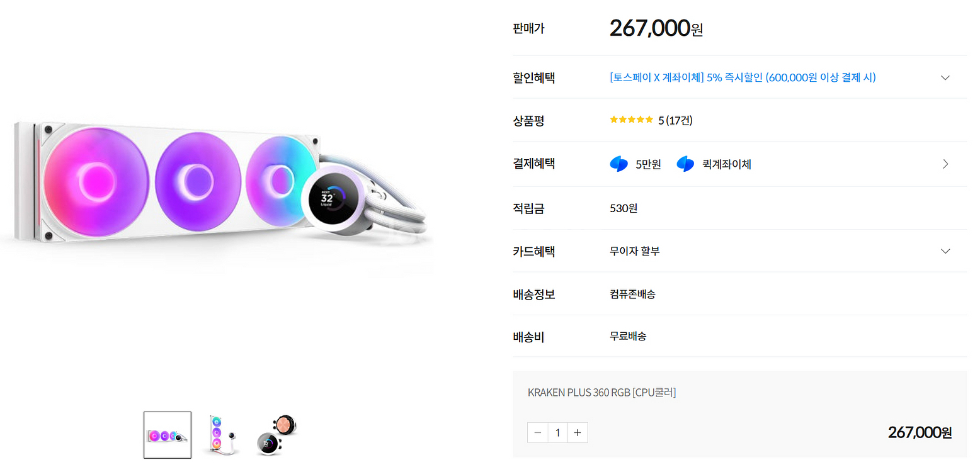Click the Toss icon beside 5만원
980x472 pixels.
pos(619,164)
